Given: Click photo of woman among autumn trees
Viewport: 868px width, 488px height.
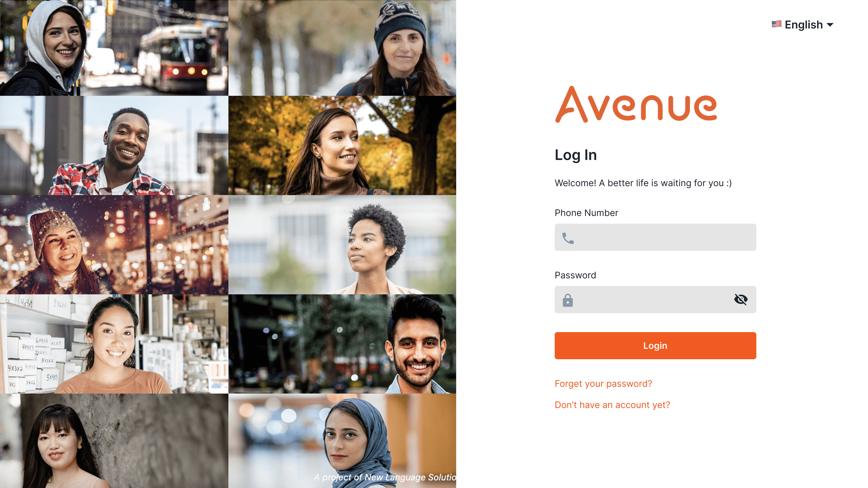Looking at the screenshot, I should (x=342, y=146).
